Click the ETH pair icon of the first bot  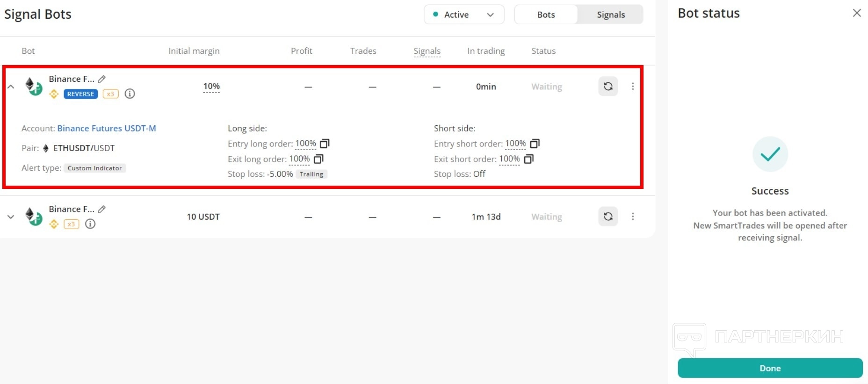[x=33, y=86]
